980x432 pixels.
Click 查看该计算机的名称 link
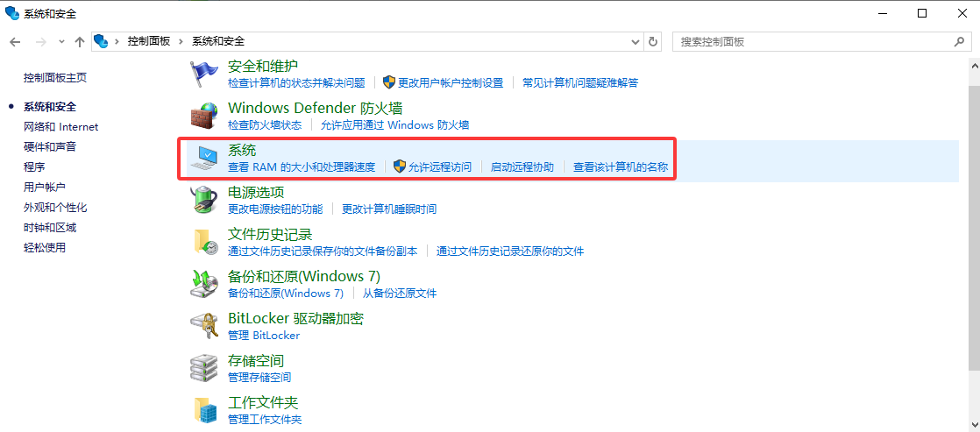click(x=621, y=166)
